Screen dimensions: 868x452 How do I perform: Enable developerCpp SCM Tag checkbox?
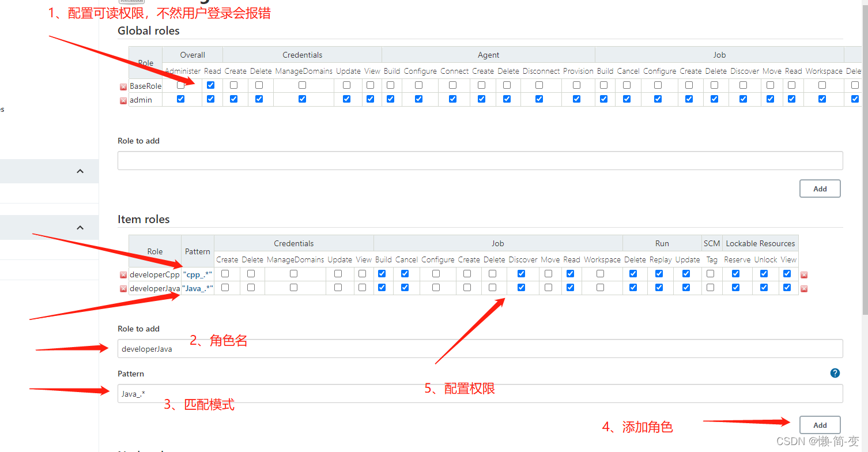point(711,273)
